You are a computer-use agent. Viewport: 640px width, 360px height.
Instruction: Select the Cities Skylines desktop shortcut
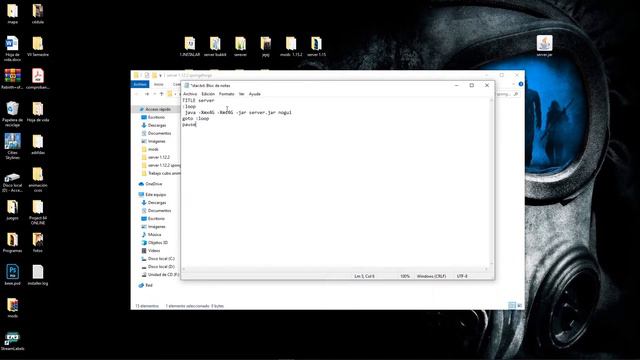pyautogui.click(x=12, y=147)
